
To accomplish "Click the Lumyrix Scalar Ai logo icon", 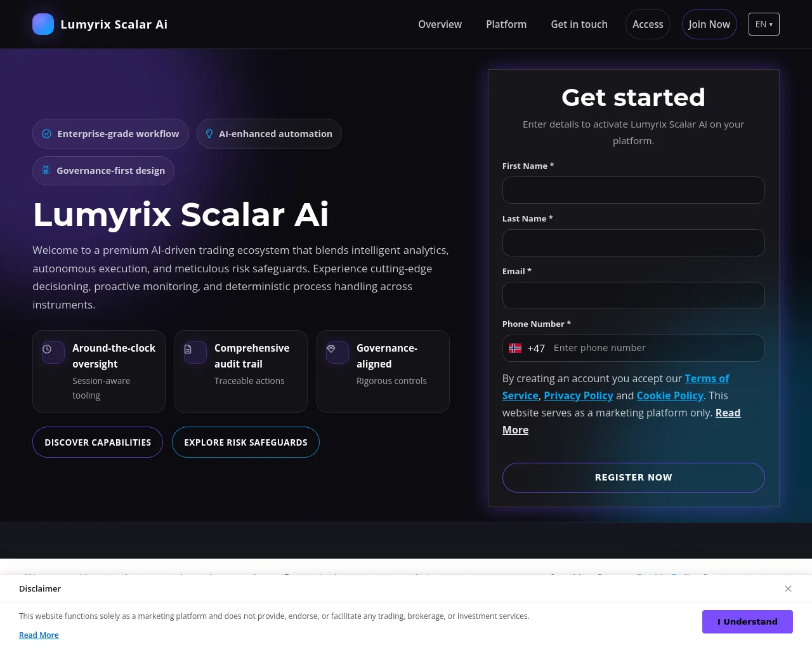I will [x=43, y=24].
